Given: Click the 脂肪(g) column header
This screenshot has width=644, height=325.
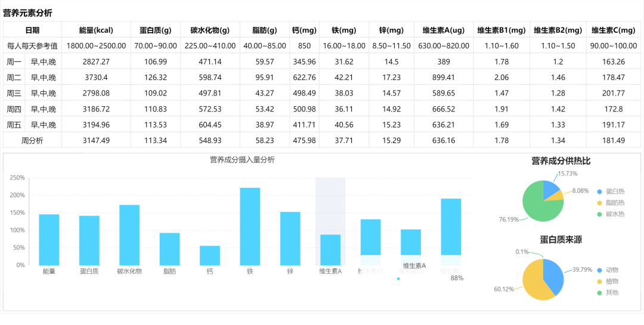Looking at the screenshot, I should click(x=265, y=30).
